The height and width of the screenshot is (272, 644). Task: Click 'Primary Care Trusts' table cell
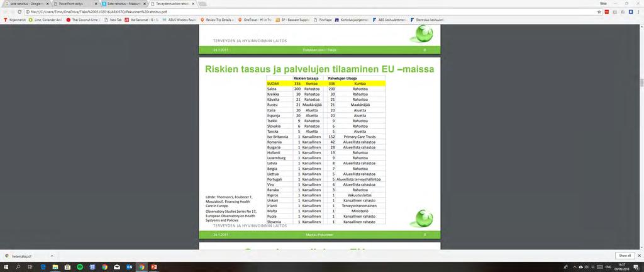click(359, 137)
